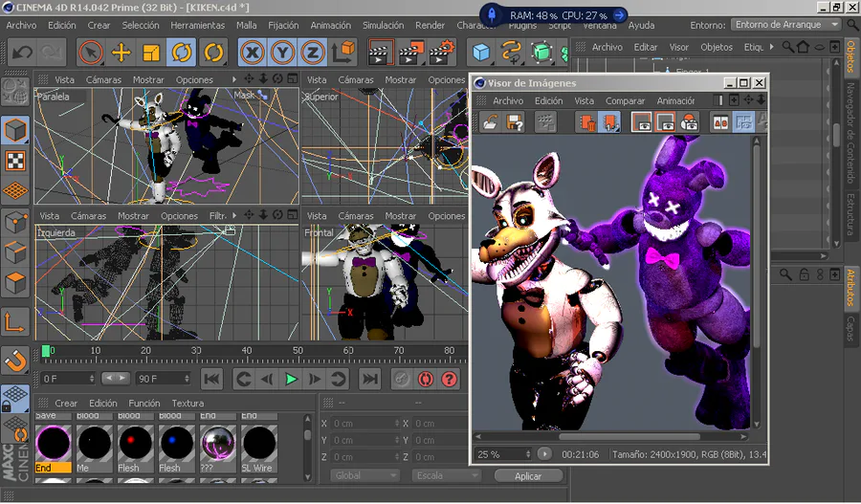Select the highlighted Rotate tool

(x=181, y=53)
